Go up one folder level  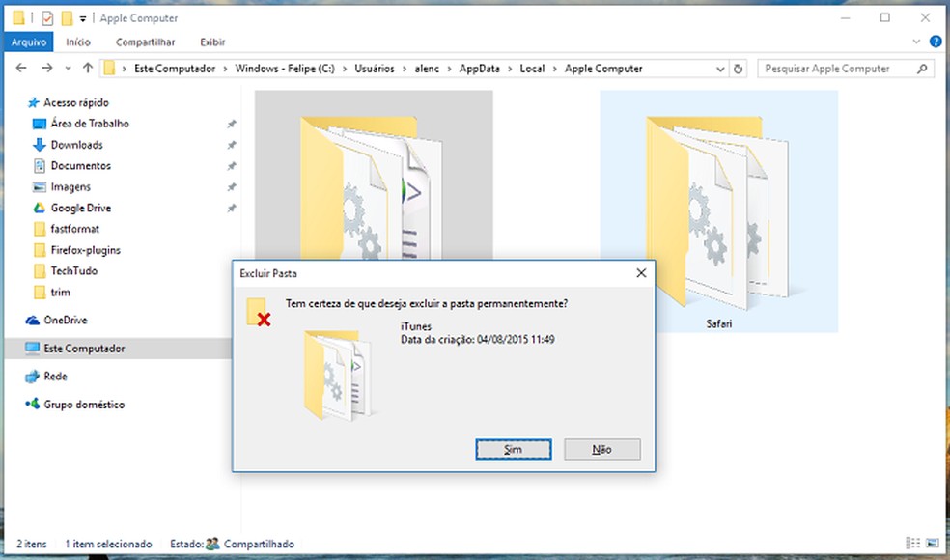88,69
